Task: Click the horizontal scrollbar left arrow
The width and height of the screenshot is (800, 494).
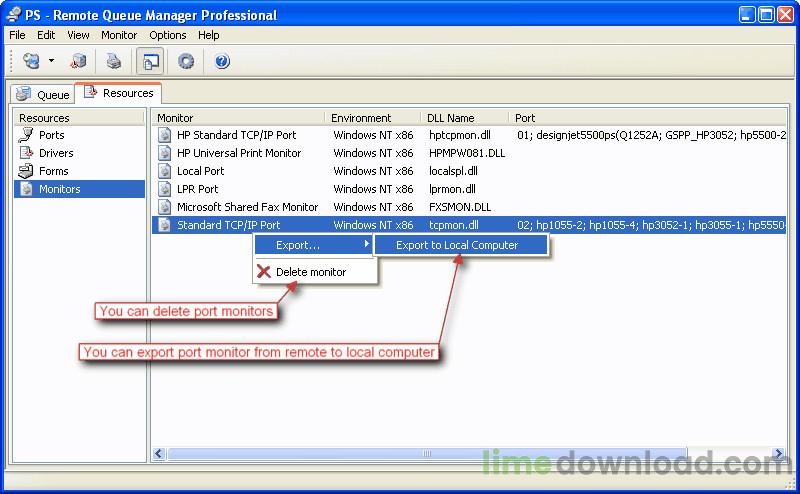Action: [159, 453]
